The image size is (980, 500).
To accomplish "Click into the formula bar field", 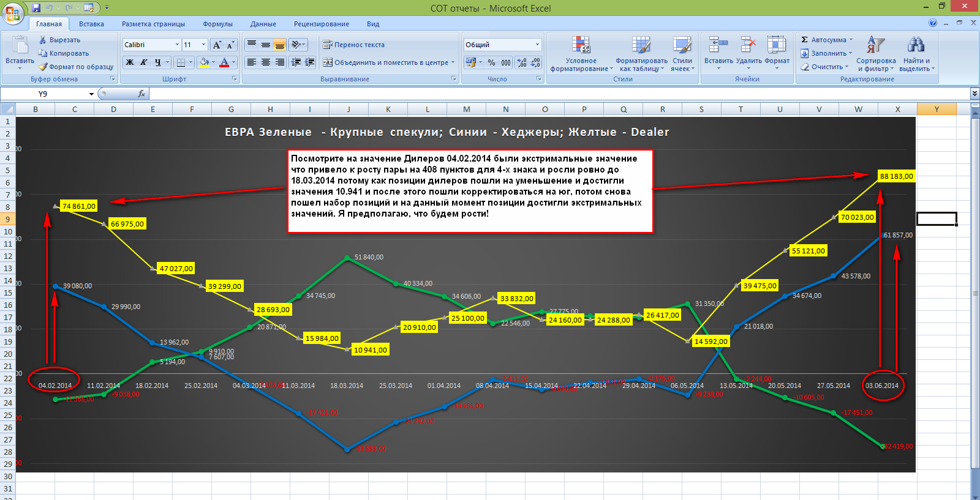I will click(x=559, y=94).
